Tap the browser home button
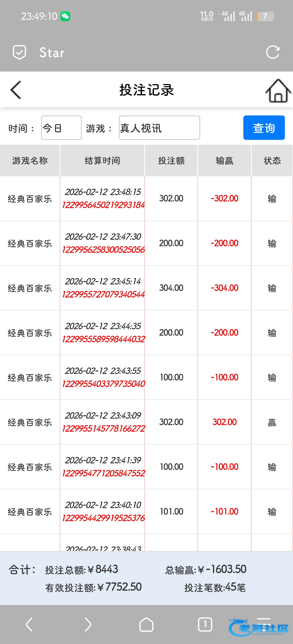The image size is (293, 644). pyautogui.click(x=146, y=624)
